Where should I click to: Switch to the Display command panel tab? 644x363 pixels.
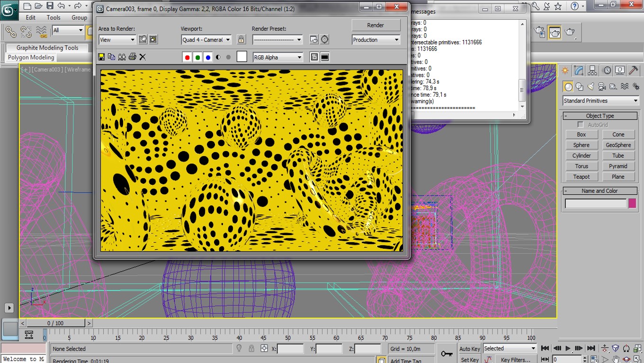[x=620, y=71]
